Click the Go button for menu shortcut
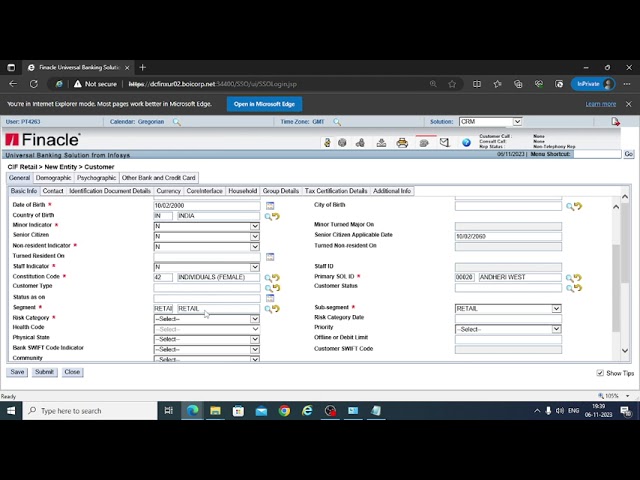Screen dimensions: 640x480 [628, 154]
